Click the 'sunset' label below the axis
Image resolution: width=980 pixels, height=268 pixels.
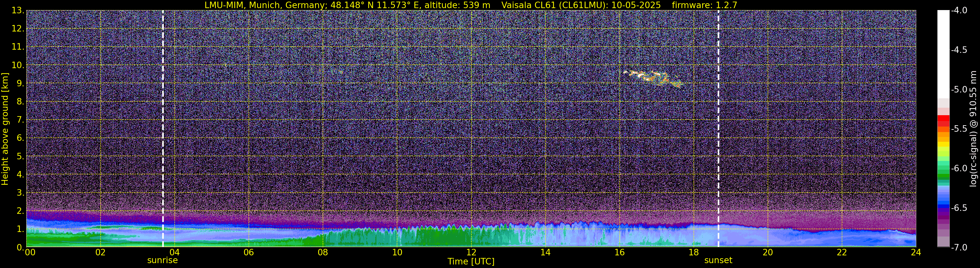[x=718, y=261]
